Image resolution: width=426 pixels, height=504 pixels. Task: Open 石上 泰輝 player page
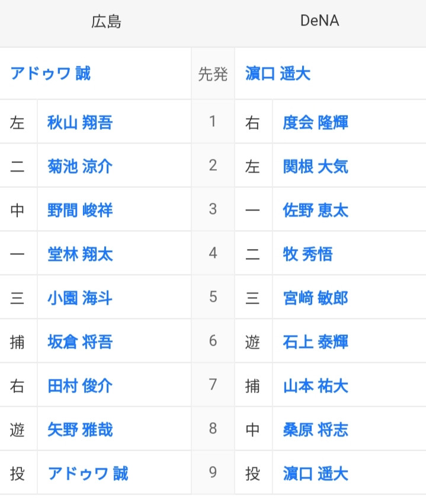(315, 342)
